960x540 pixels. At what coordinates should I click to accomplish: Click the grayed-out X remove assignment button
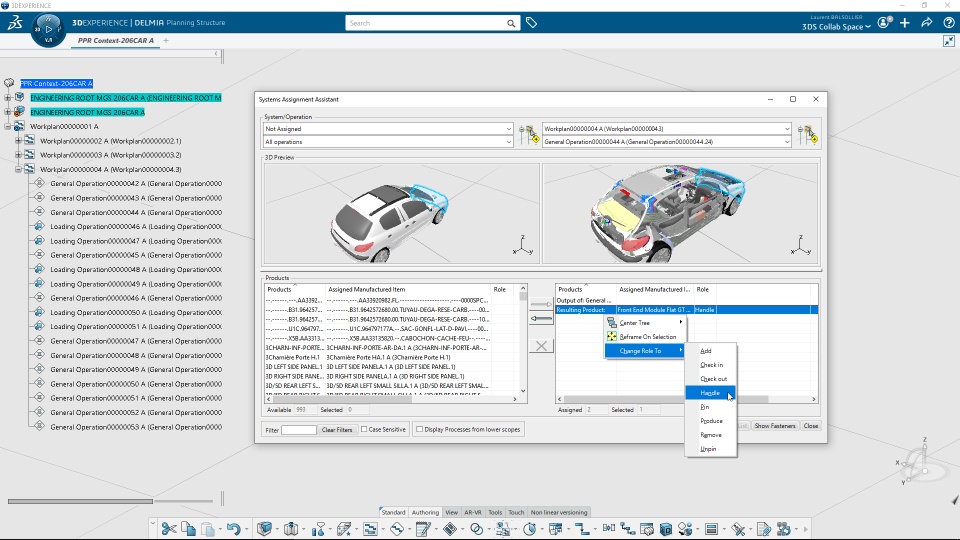point(541,346)
